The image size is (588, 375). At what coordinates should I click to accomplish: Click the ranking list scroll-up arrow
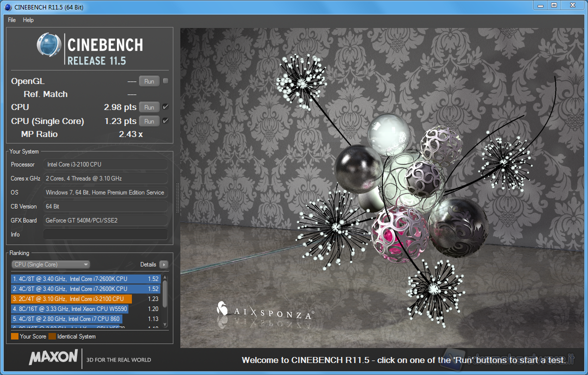tap(165, 277)
